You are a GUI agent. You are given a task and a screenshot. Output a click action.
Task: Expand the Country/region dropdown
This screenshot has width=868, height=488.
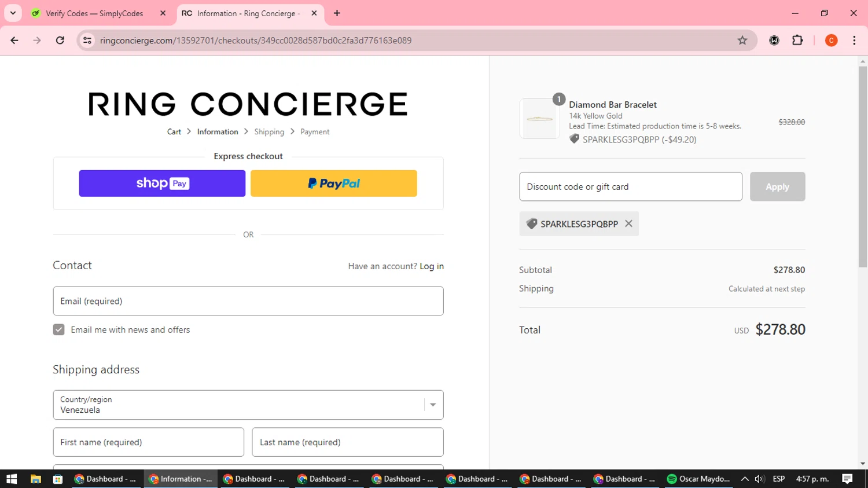248,405
